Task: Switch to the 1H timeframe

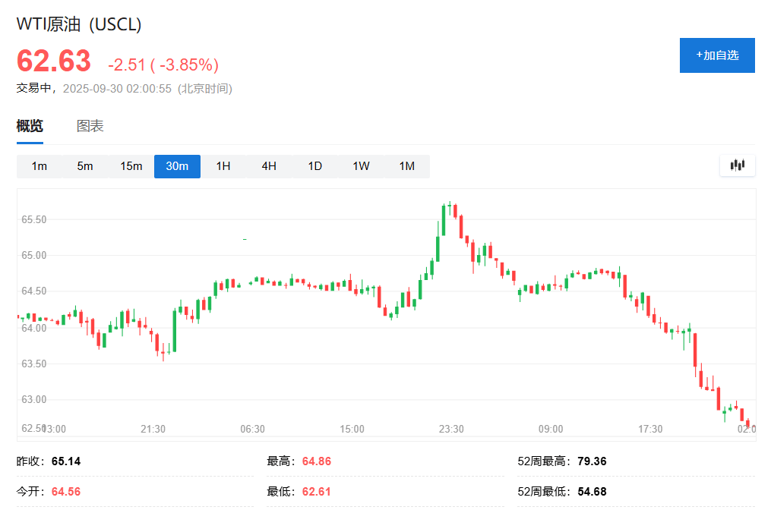Action: pos(223,165)
